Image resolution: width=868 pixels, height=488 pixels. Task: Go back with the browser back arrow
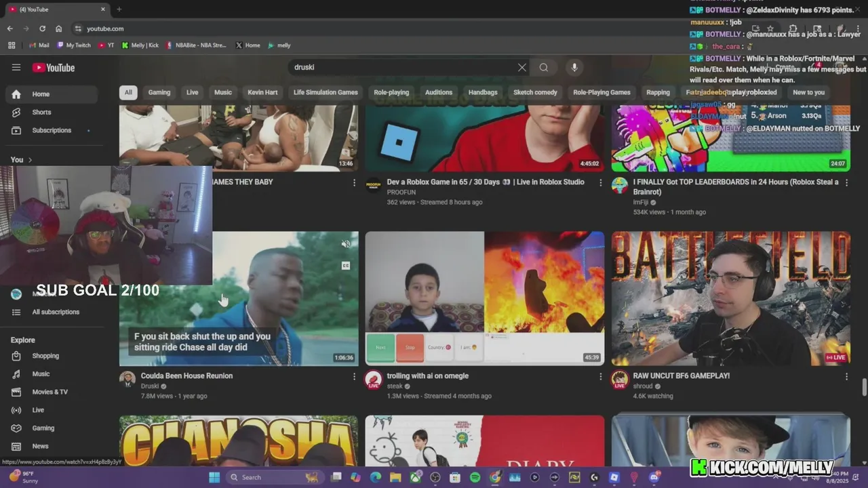(9, 28)
